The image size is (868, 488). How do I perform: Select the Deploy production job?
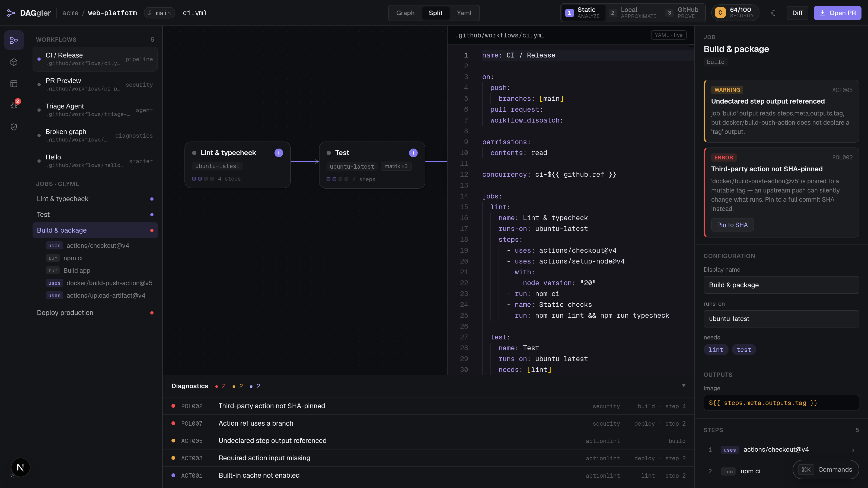click(x=95, y=313)
